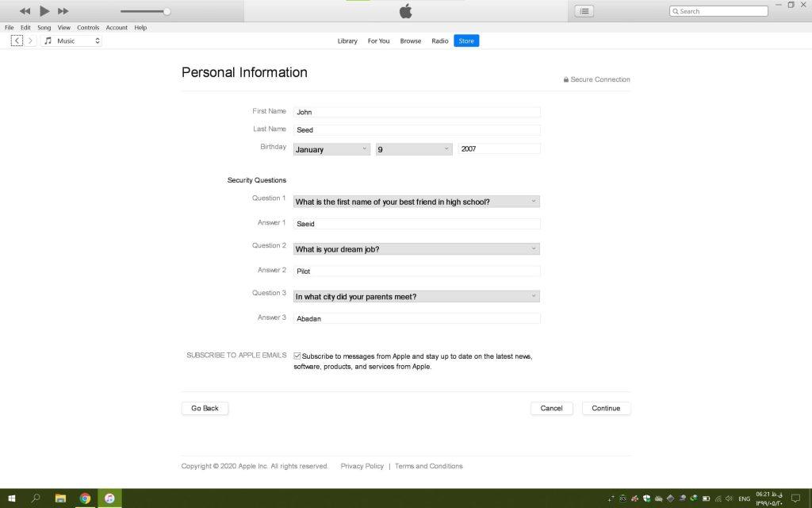Open File Explorer from the taskbar
This screenshot has width=812, height=508.
[x=60, y=498]
